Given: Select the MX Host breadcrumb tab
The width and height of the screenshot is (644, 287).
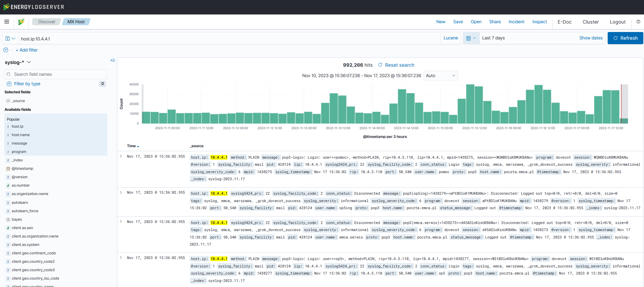Looking at the screenshot, I should (x=76, y=22).
